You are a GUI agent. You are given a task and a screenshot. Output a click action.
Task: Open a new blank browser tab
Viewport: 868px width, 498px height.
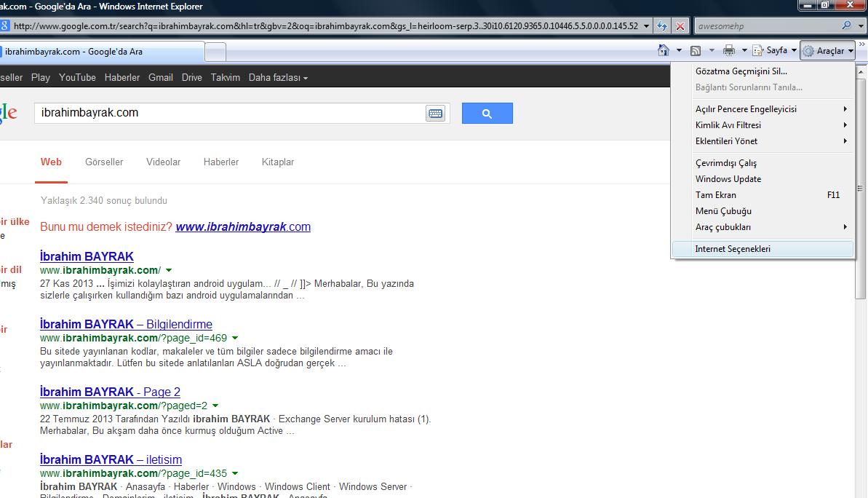(x=215, y=52)
